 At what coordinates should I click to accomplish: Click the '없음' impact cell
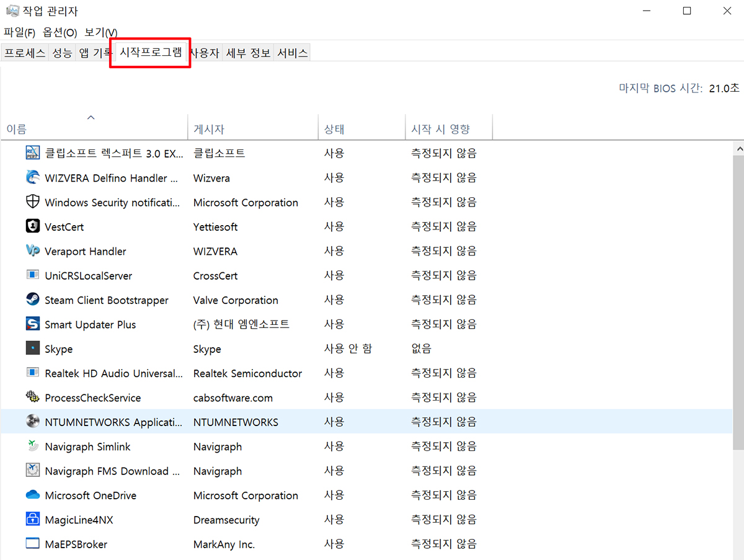(x=421, y=349)
